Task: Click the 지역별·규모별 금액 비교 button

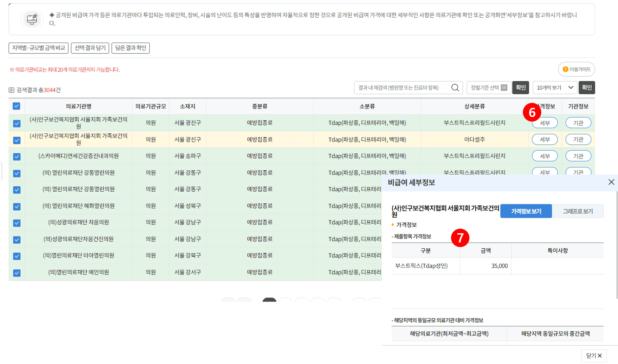Action: pyautogui.click(x=38, y=48)
